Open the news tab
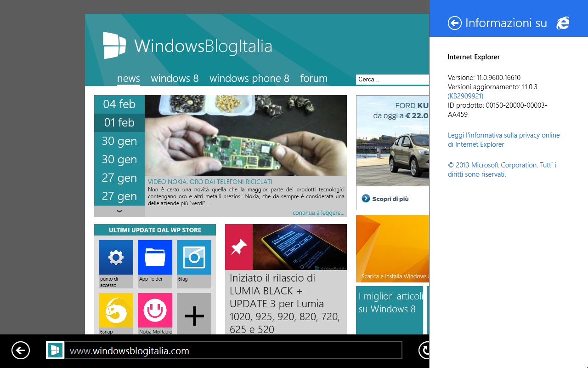 point(129,78)
